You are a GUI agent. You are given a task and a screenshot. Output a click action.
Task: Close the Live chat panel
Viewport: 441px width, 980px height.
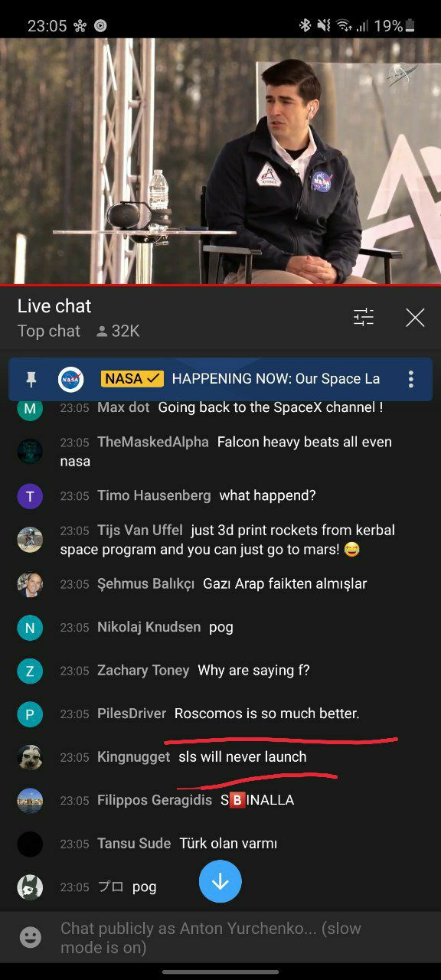point(415,317)
